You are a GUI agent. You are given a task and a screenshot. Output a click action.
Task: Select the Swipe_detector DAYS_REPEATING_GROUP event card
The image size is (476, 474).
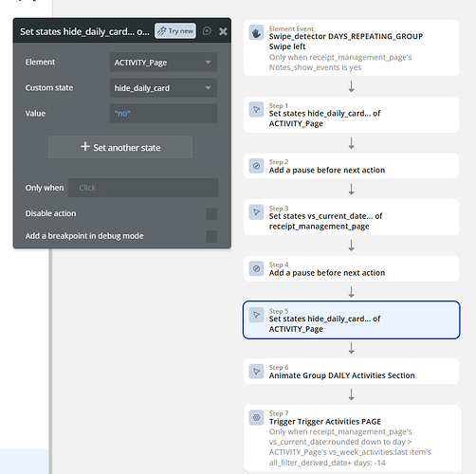click(351, 47)
